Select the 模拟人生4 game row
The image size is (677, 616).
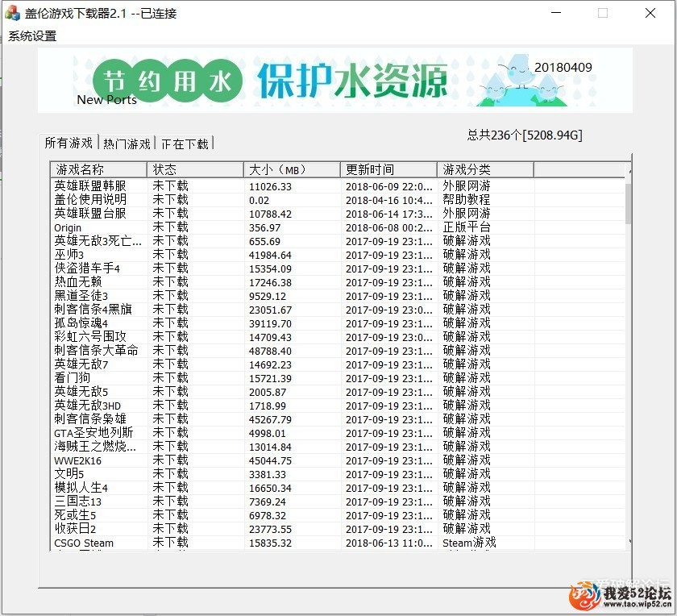(338, 488)
